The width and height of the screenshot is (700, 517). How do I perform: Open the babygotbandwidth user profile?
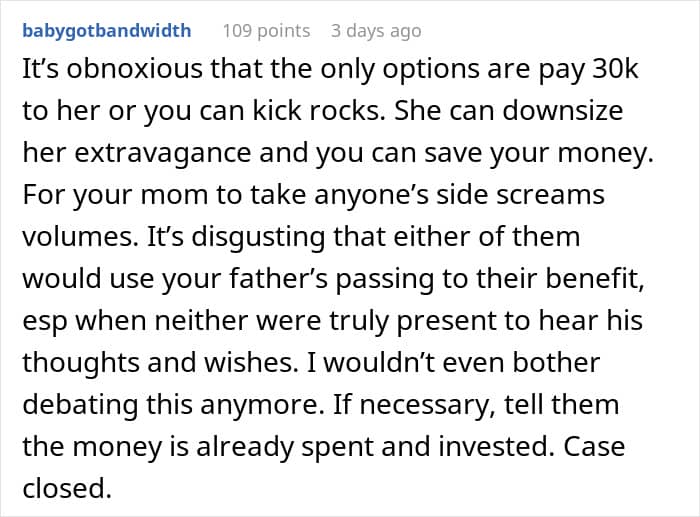(105, 30)
